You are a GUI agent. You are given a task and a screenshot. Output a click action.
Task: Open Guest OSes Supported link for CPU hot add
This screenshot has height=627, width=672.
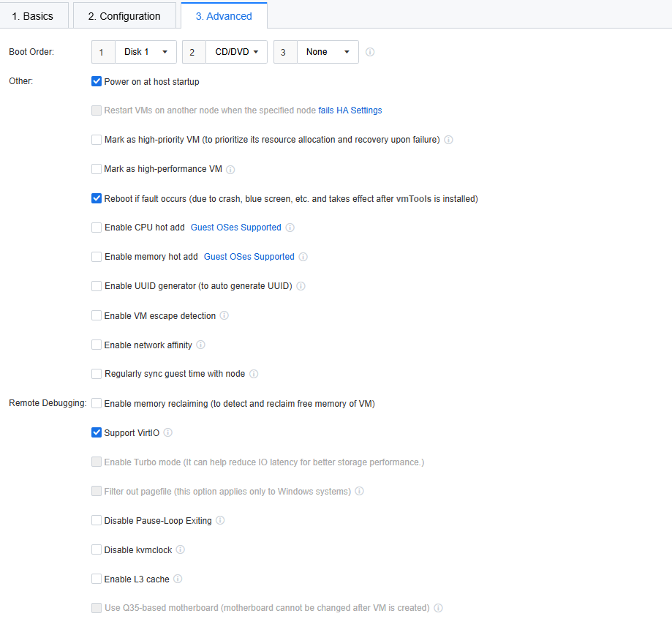(x=235, y=228)
